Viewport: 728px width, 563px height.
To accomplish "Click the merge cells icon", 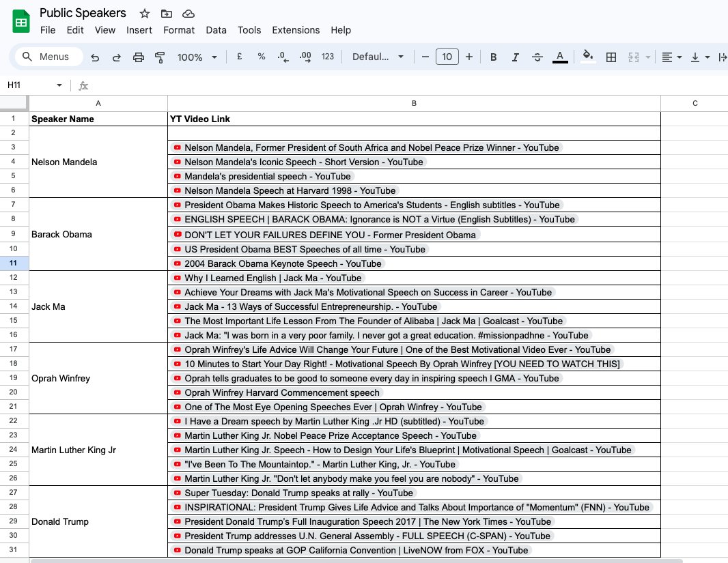I will tap(633, 57).
